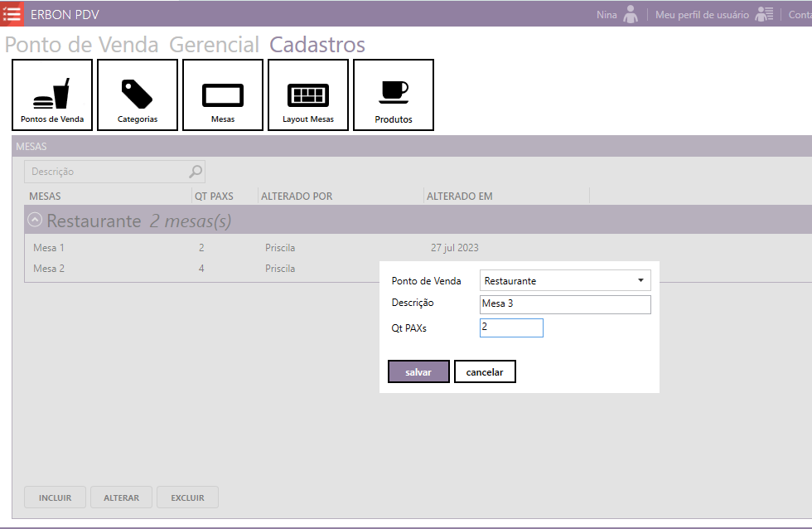
Task: Open the Layout Mesas tile
Action: pyautogui.click(x=308, y=95)
